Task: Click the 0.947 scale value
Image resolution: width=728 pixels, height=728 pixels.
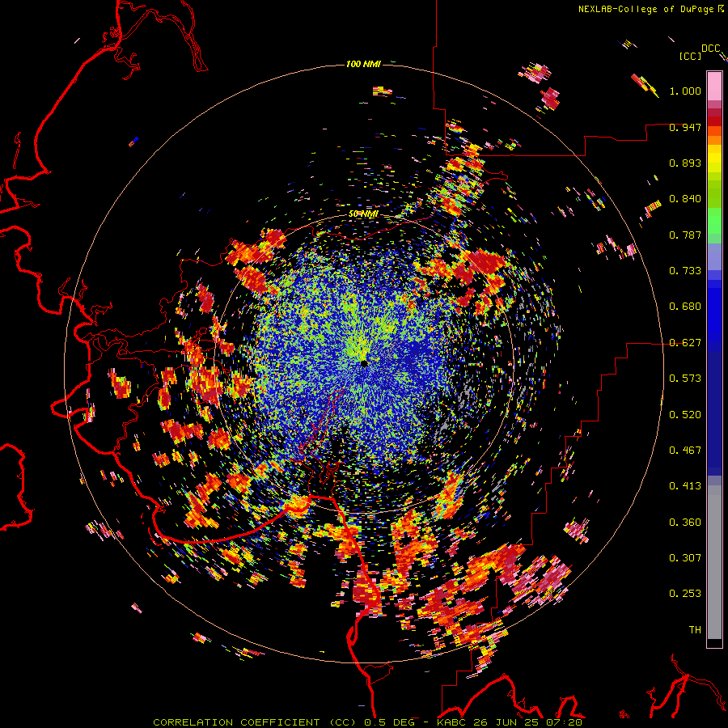Action: [x=685, y=127]
